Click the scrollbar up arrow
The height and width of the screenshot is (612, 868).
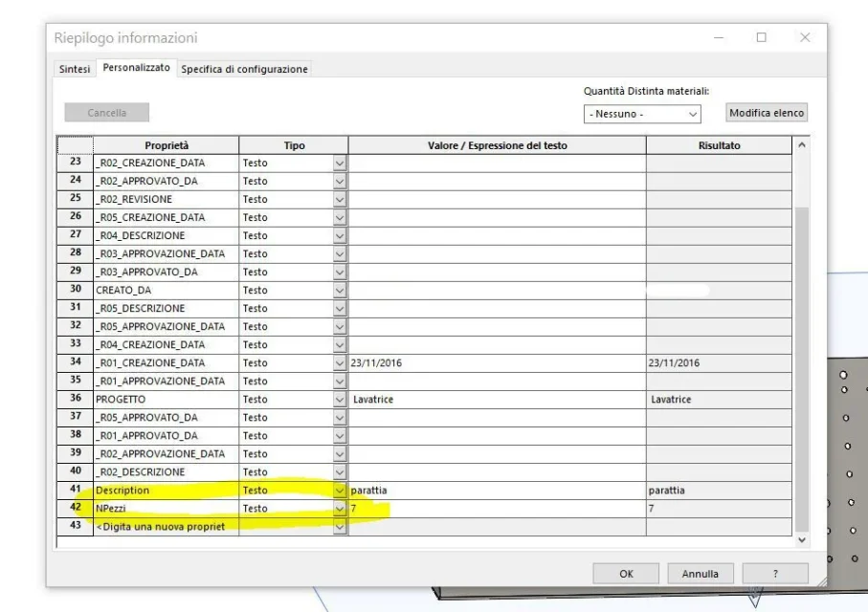[x=801, y=145]
